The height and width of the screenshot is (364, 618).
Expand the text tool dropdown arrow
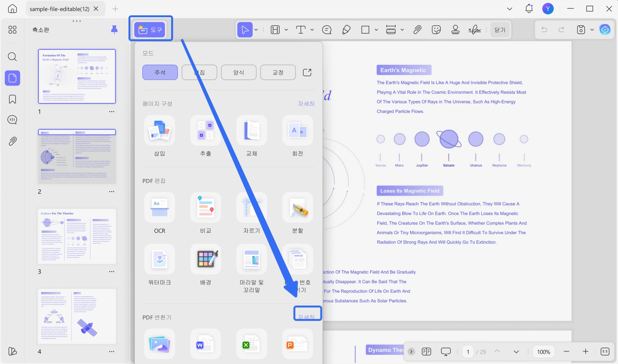[312, 30]
